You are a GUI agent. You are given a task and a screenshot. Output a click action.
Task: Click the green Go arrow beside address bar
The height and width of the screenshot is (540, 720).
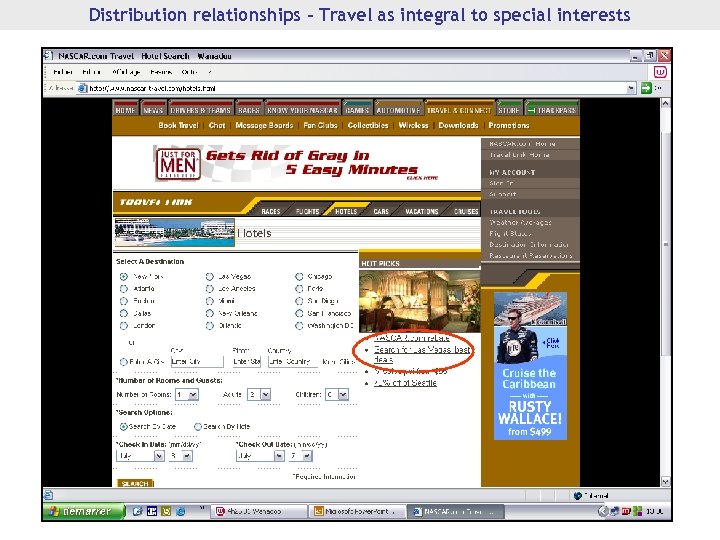646,88
